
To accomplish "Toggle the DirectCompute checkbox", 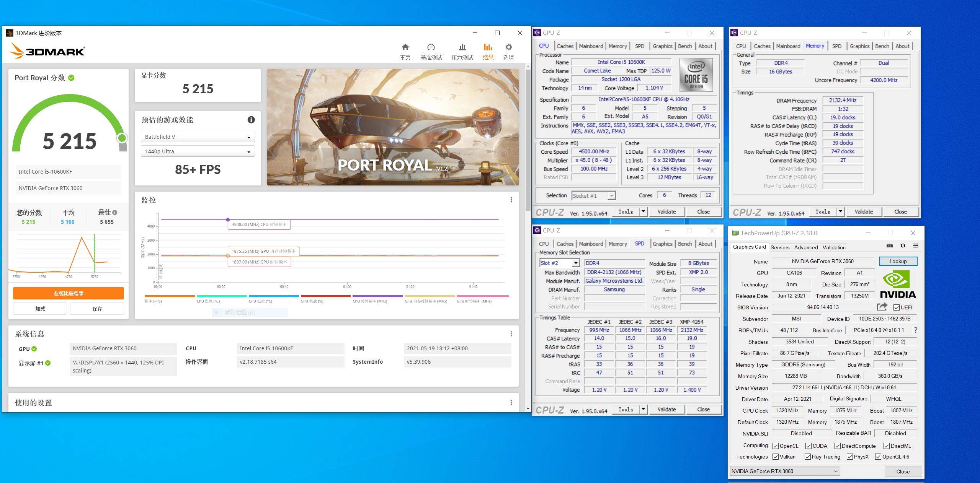I will [x=838, y=446].
